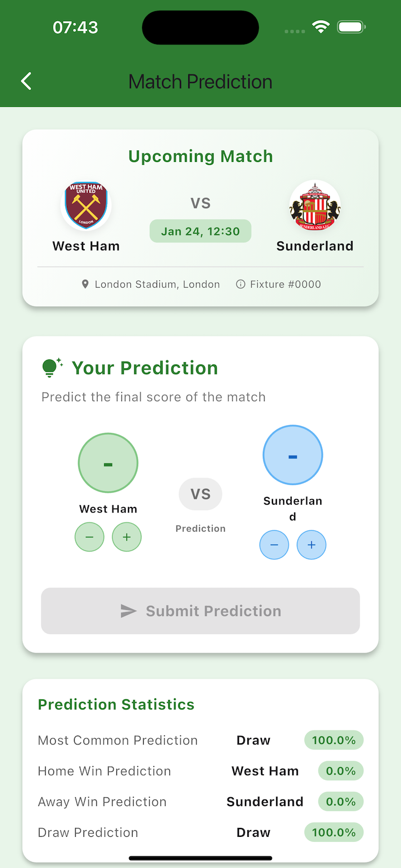Image resolution: width=401 pixels, height=868 pixels.
Task: Increase Sunderland predicted score
Action: pos(311,545)
